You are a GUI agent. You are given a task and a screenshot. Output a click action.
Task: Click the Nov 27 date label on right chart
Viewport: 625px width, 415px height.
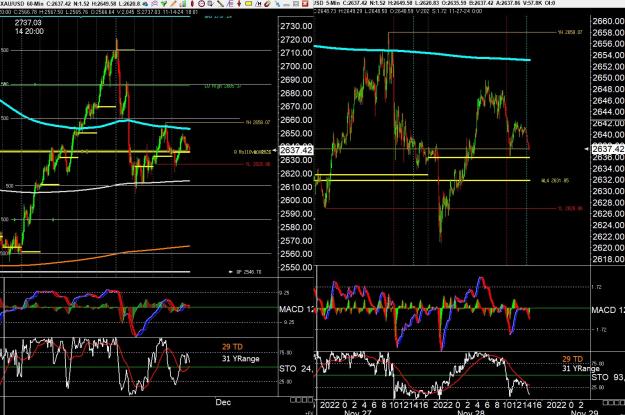(x=358, y=412)
